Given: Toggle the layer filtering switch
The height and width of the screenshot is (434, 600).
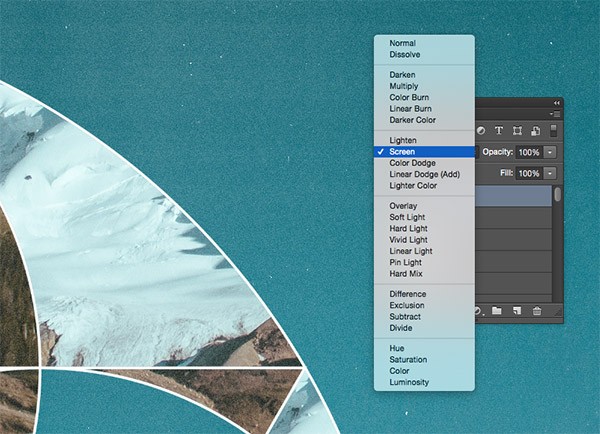Looking at the screenshot, I should [x=555, y=131].
